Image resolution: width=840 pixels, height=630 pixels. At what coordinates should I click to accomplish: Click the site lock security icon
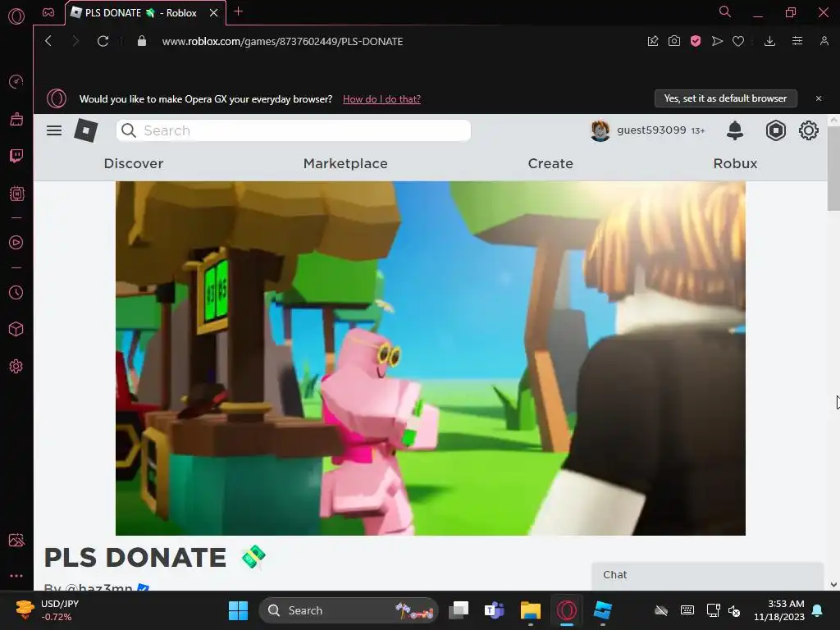[142, 41]
